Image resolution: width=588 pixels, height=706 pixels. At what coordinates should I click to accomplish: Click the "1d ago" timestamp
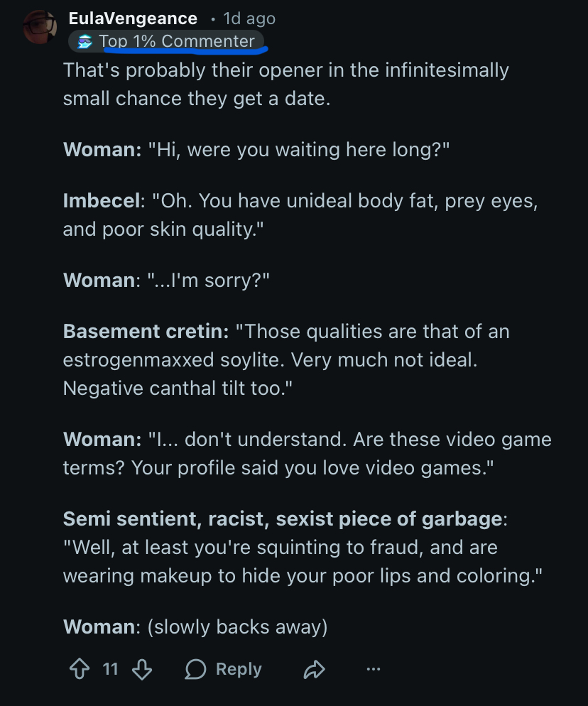tap(249, 18)
